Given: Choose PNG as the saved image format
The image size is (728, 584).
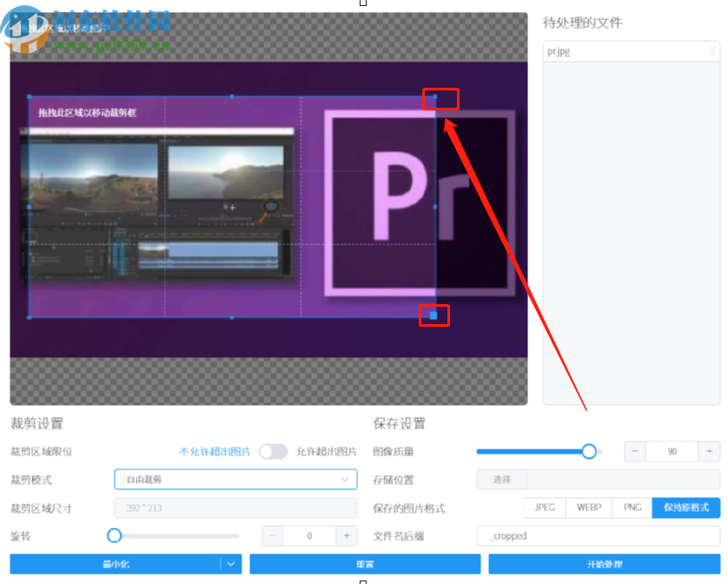Looking at the screenshot, I should point(632,508).
